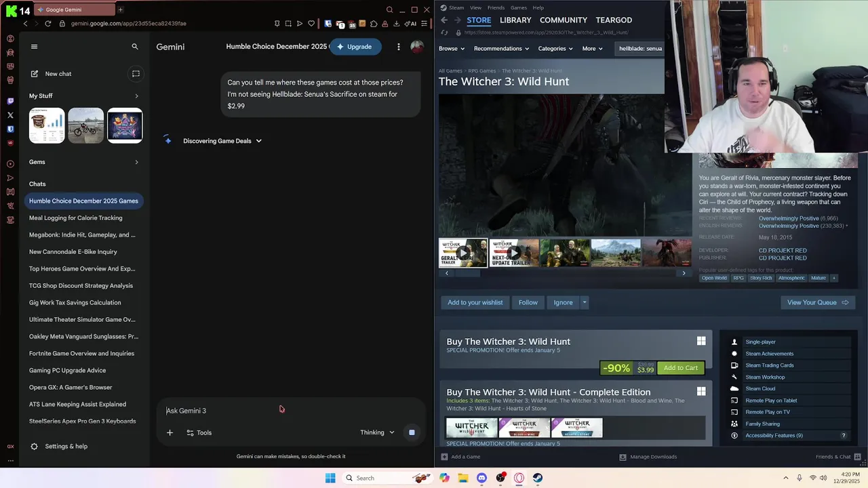Click the heart bookmark icon in Opera address bar
This screenshot has height=488, width=868.
(311, 24)
